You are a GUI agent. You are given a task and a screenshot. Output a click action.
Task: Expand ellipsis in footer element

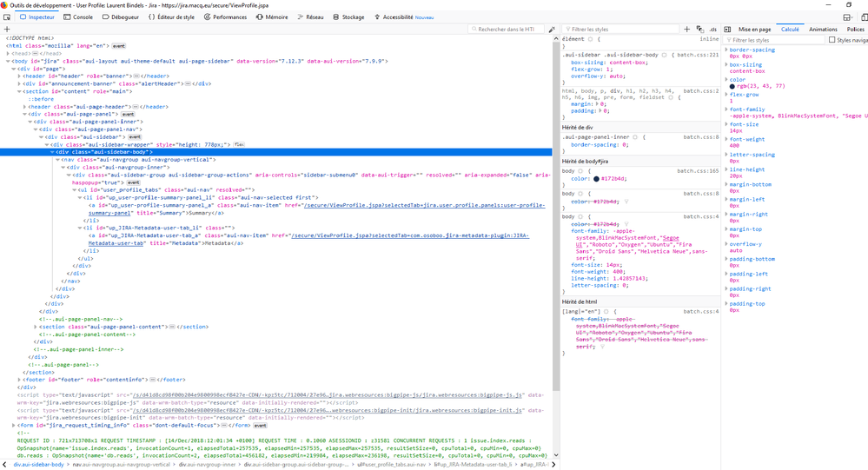pyautogui.click(x=153, y=380)
